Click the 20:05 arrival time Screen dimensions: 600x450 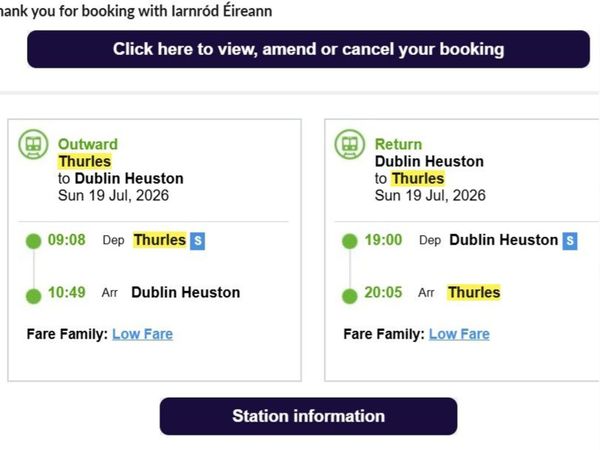[383, 292]
